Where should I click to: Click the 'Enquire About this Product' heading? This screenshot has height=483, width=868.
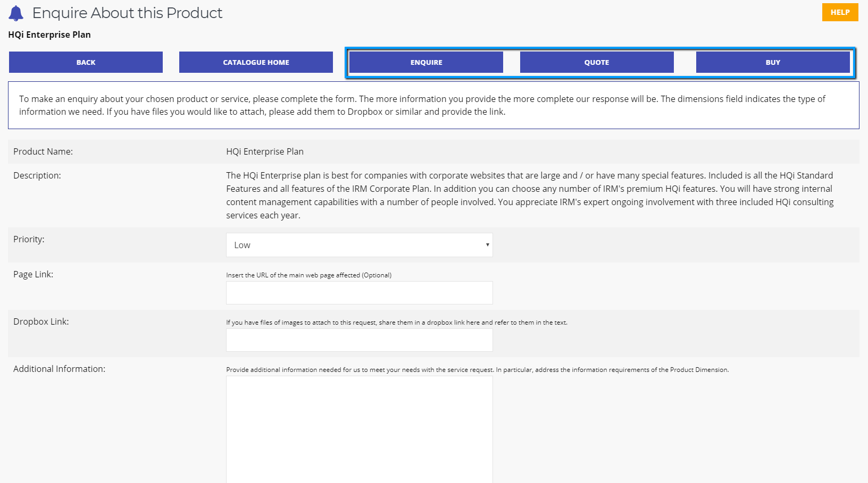(x=127, y=13)
